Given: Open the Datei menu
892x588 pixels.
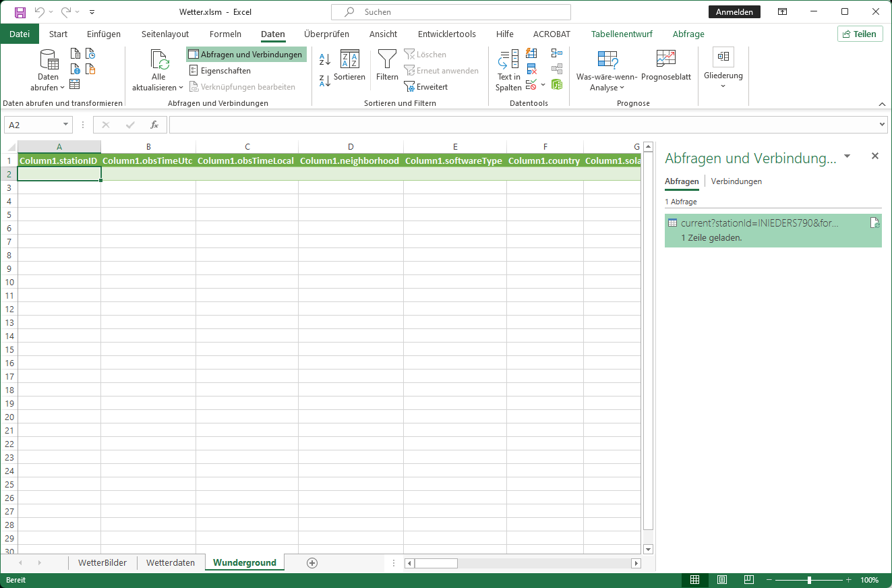Looking at the screenshot, I should 20,34.
